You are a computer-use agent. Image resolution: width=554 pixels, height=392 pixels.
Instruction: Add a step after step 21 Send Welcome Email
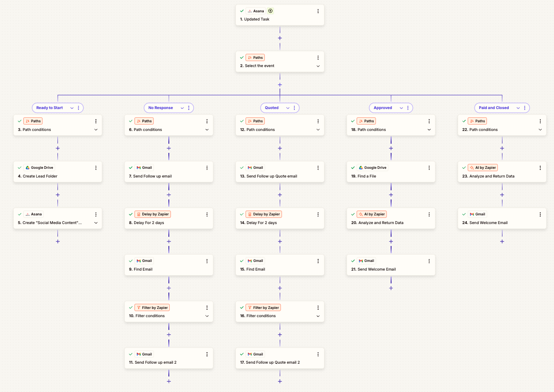click(391, 288)
